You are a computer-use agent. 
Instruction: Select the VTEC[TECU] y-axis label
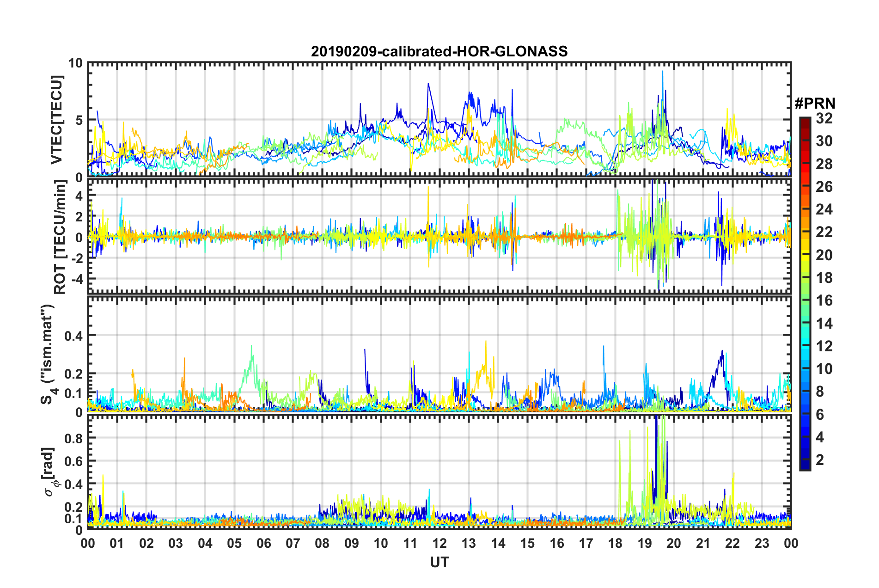tap(56, 120)
